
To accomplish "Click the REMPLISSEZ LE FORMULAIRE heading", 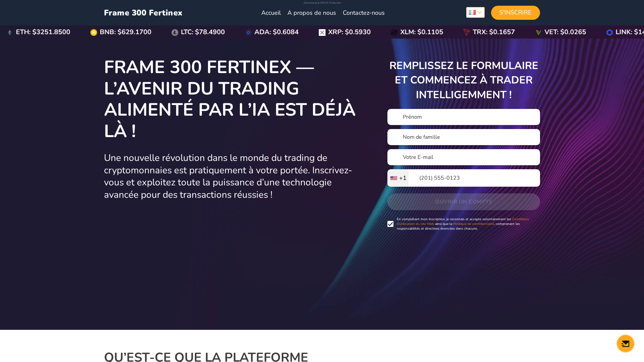I will (464, 80).
